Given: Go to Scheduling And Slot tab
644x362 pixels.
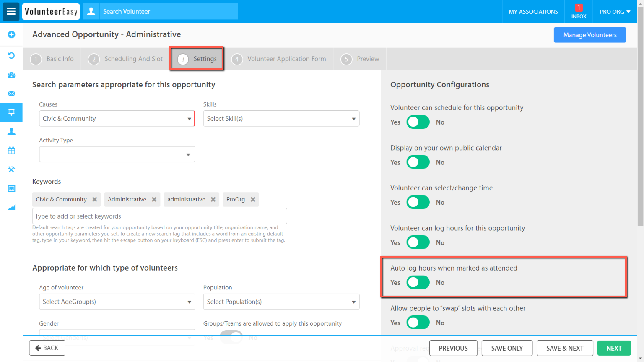Looking at the screenshot, I should point(125,59).
